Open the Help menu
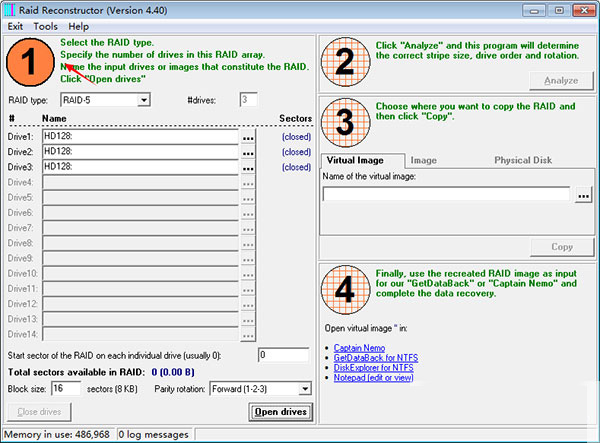 [x=78, y=26]
